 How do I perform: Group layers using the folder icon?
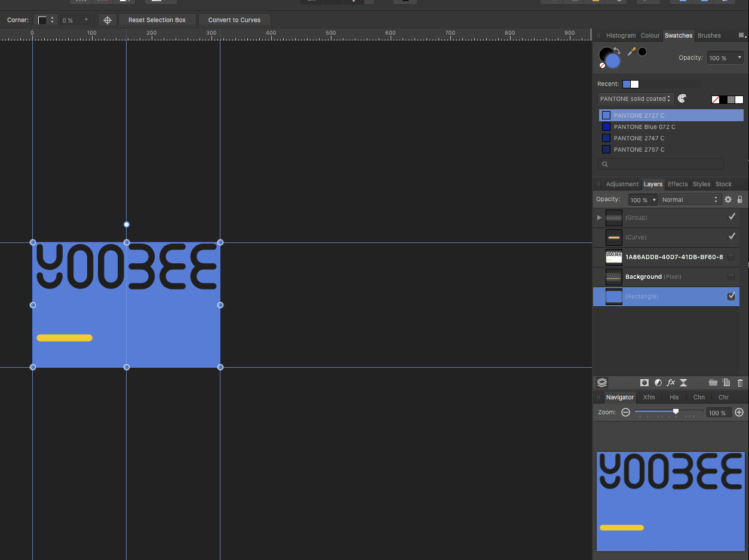pyautogui.click(x=713, y=383)
